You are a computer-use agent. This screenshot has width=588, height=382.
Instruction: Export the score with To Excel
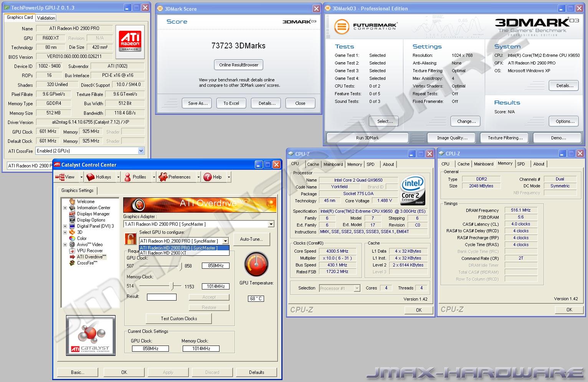(231, 103)
